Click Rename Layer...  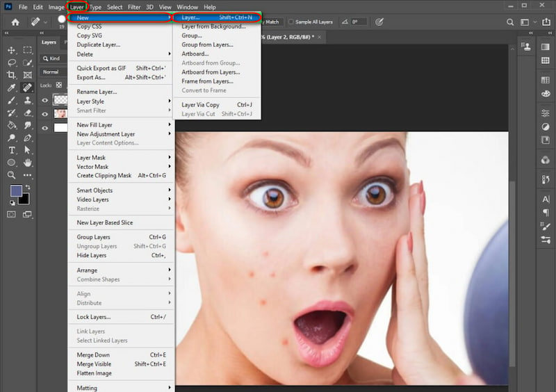click(x=121, y=92)
